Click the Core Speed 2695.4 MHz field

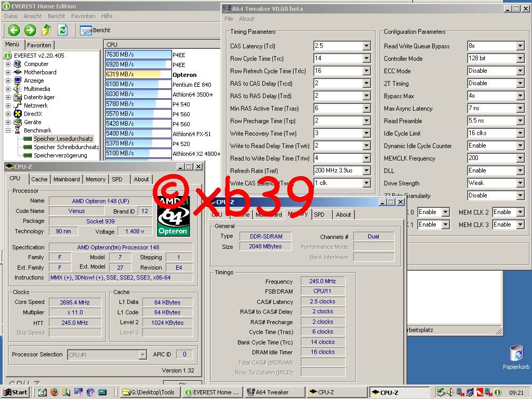75,302
